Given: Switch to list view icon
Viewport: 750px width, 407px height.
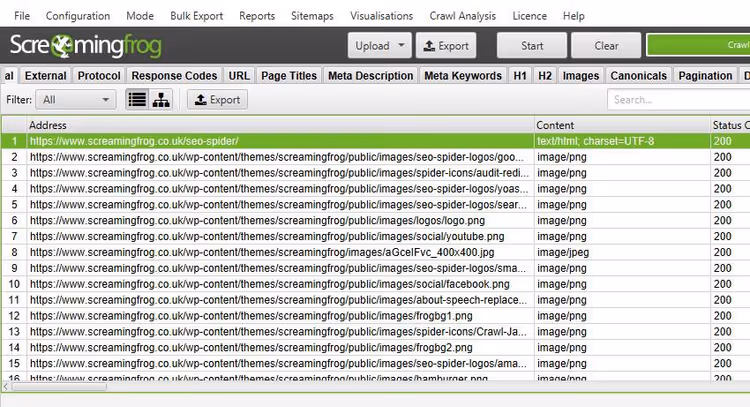Looking at the screenshot, I should 137,99.
